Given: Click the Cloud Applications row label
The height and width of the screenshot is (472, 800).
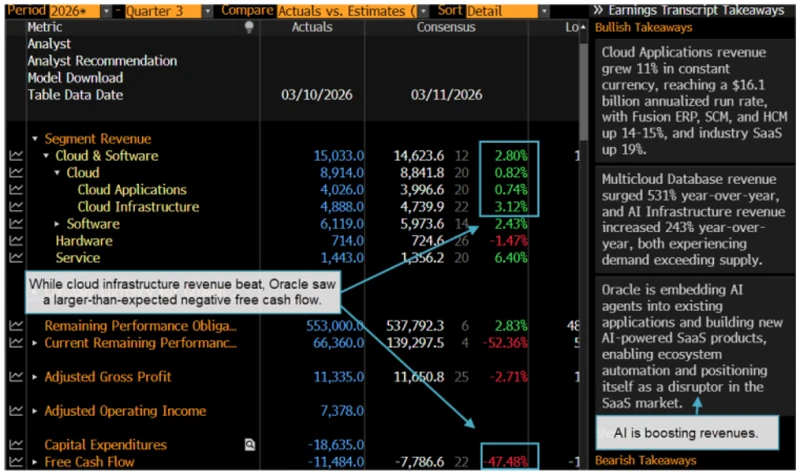Looking at the screenshot, I should [132, 190].
